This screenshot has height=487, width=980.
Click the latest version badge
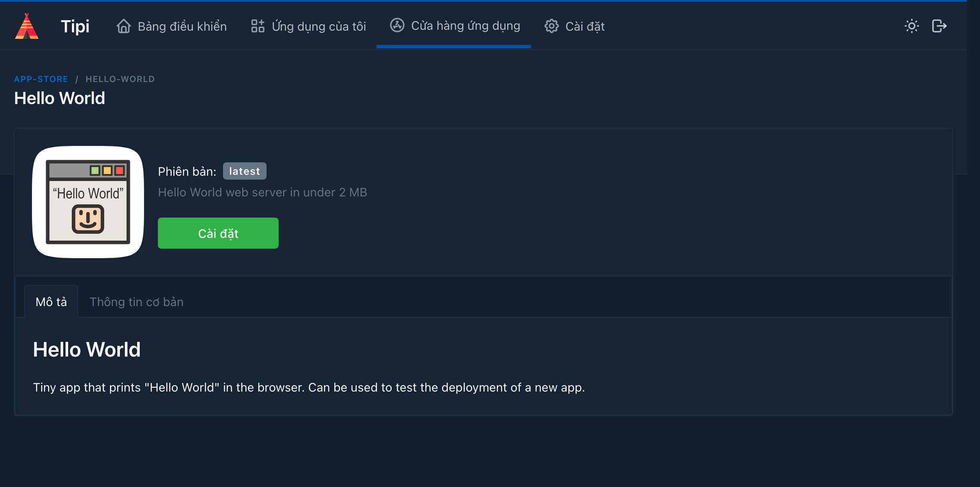[245, 171]
